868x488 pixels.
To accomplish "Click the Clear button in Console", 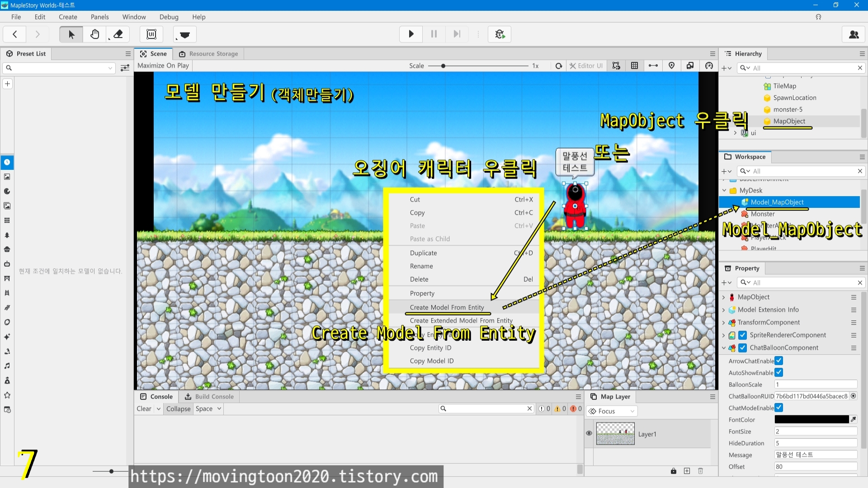I will 144,409.
